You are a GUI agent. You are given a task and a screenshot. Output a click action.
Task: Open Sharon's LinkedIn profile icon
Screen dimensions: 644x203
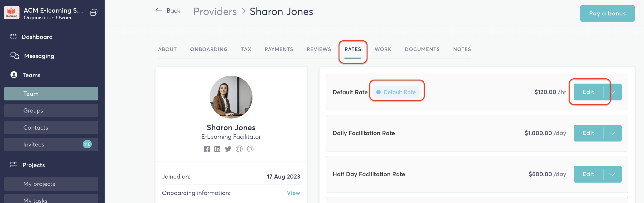pos(217,149)
